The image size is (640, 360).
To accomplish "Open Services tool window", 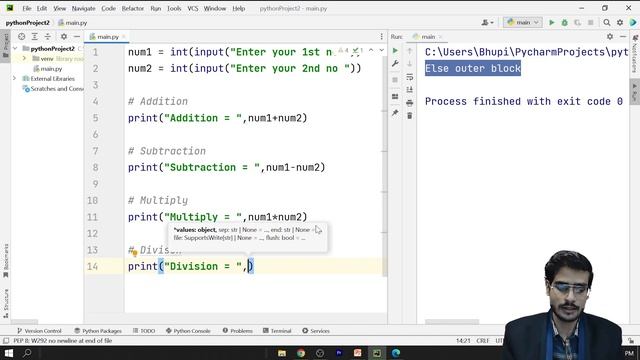I will click(316, 331).
